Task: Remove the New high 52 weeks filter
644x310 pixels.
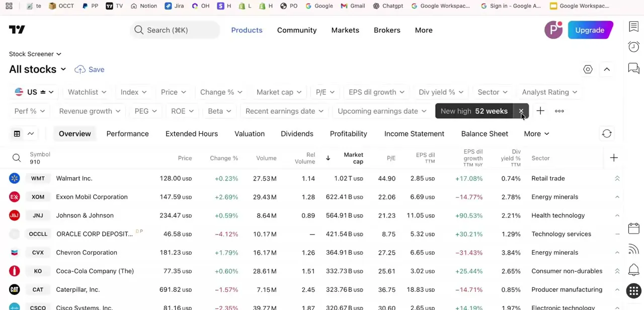Action: pos(521,111)
